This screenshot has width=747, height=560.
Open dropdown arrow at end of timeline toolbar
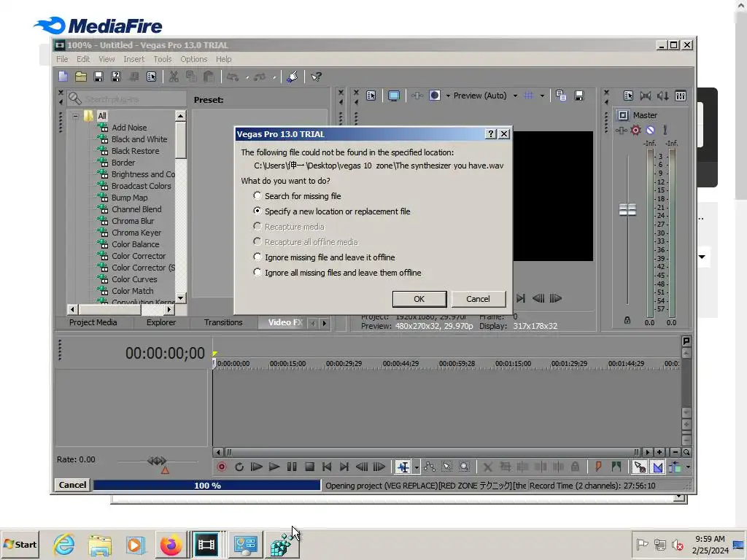[688, 467]
